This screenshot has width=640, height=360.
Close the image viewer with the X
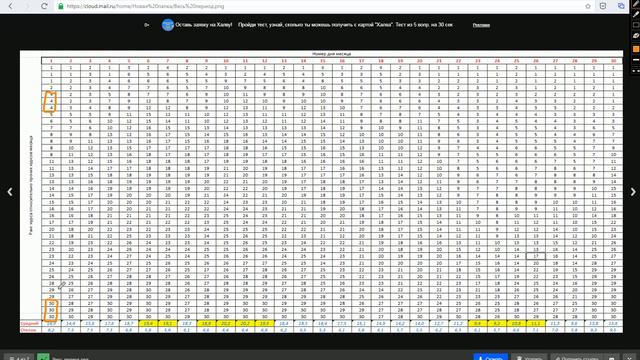coord(630,358)
